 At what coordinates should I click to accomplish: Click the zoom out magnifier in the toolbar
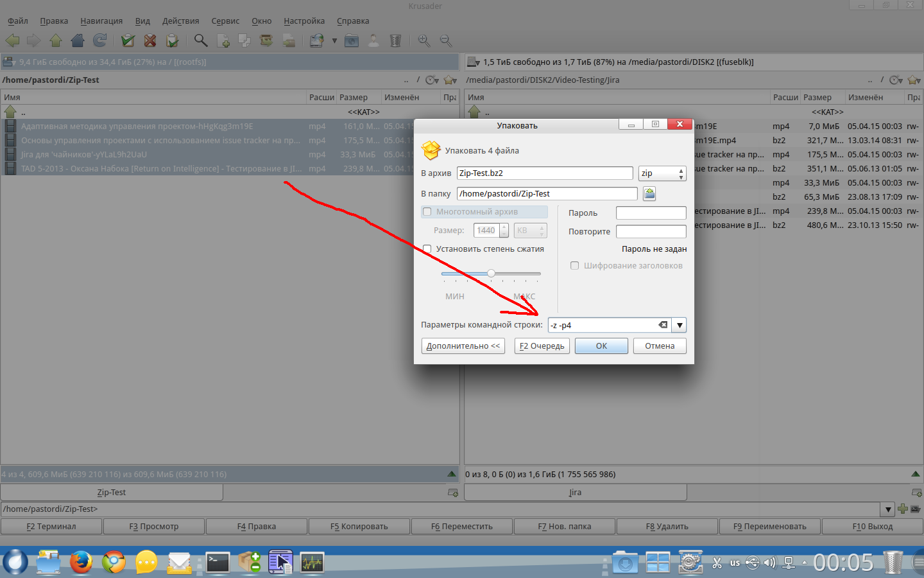click(x=446, y=40)
